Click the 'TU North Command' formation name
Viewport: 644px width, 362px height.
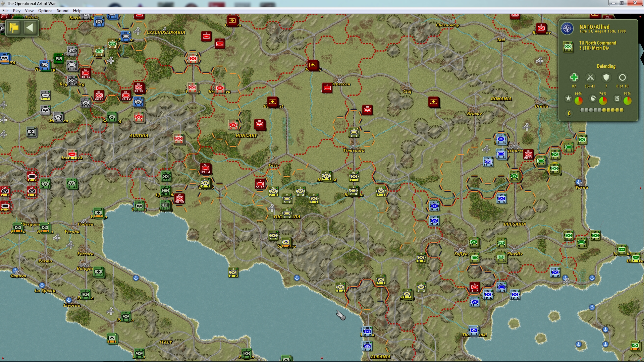tap(598, 43)
